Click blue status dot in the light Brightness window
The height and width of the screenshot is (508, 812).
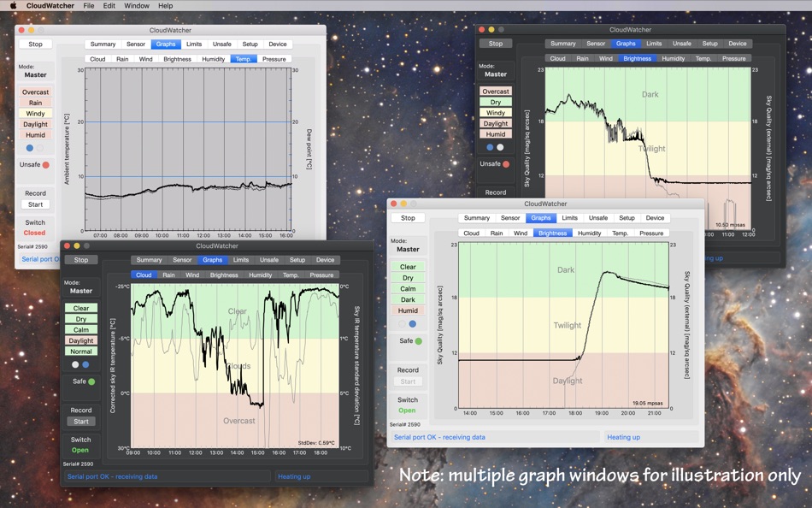[413, 324]
